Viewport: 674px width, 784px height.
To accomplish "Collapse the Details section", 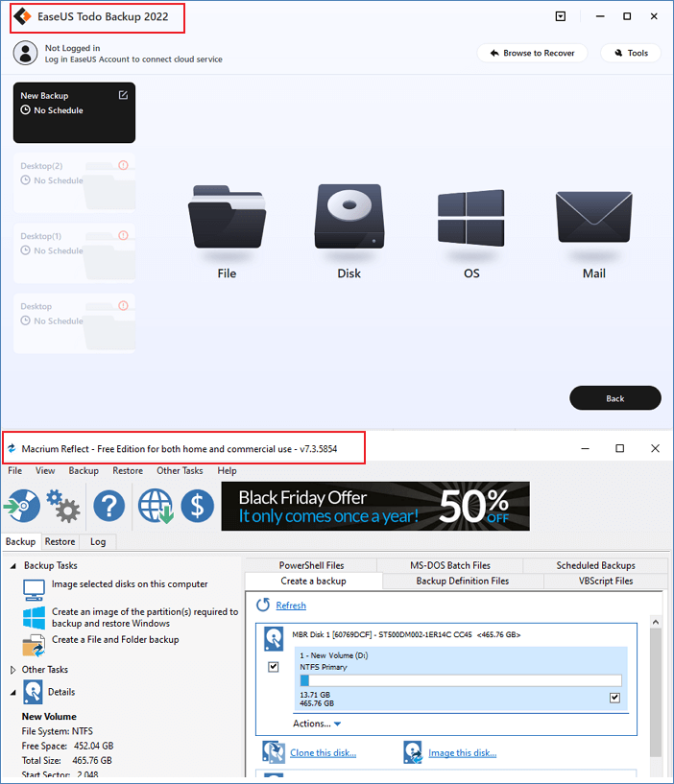I will pos(13,693).
